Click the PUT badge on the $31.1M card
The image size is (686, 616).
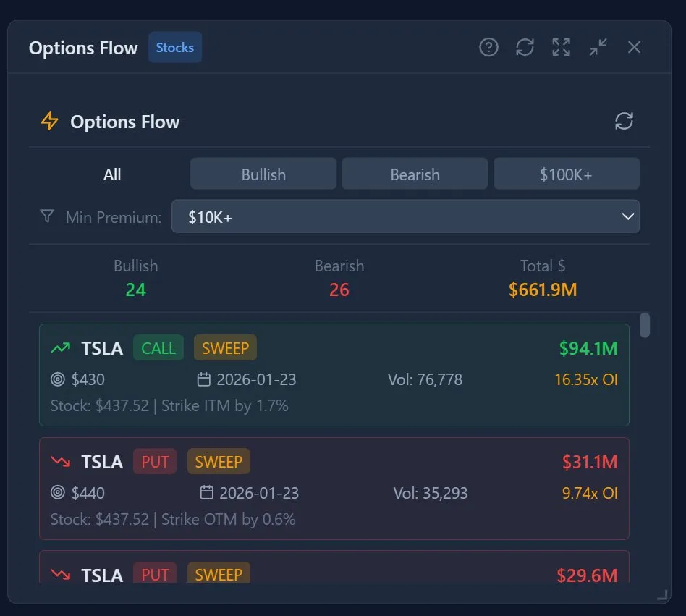point(155,462)
